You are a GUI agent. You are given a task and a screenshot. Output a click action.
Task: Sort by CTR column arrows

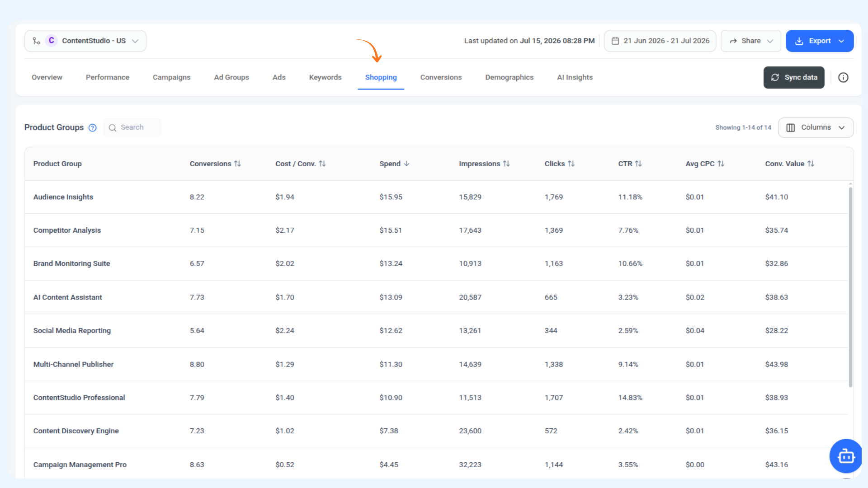638,164
